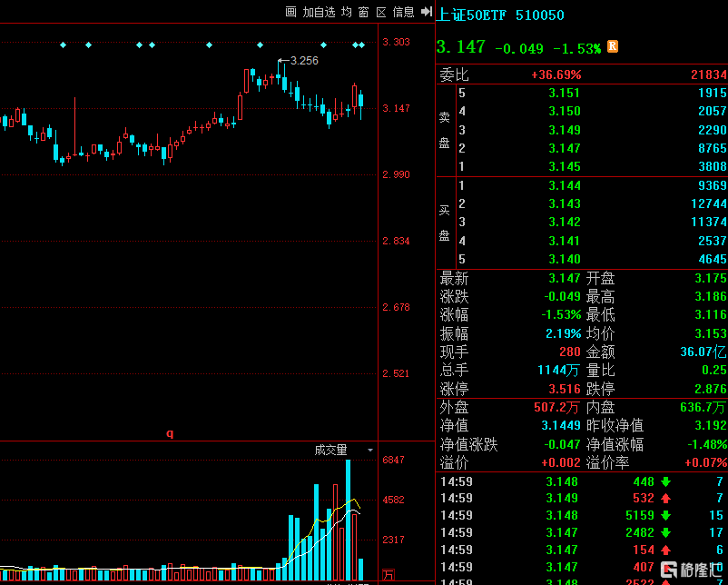Click 加自选 to add to watchlist
The image size is (728, 585).
point(319,12)
